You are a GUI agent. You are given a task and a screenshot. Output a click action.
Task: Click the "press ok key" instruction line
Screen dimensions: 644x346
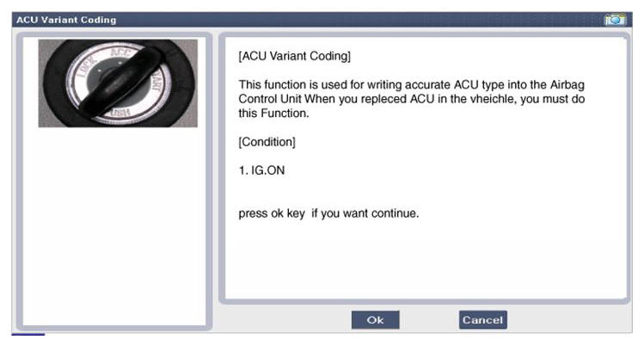[x=328, y=213]
